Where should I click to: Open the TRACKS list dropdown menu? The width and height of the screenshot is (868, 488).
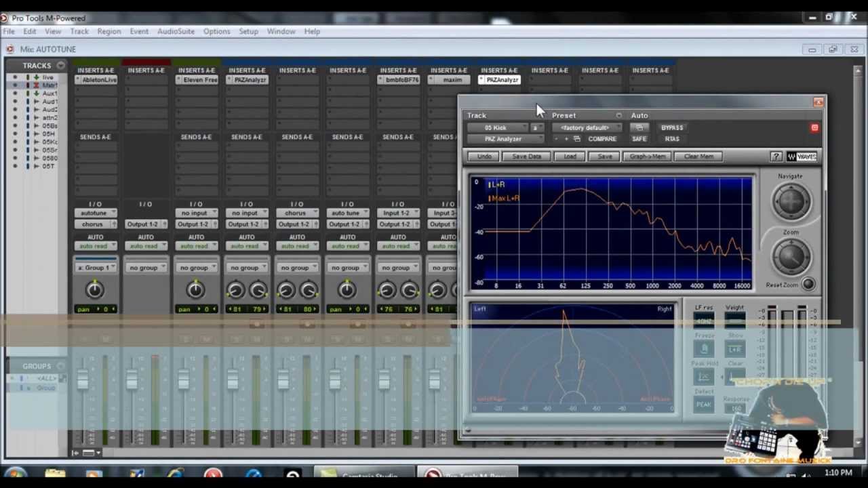click(61, 66)
